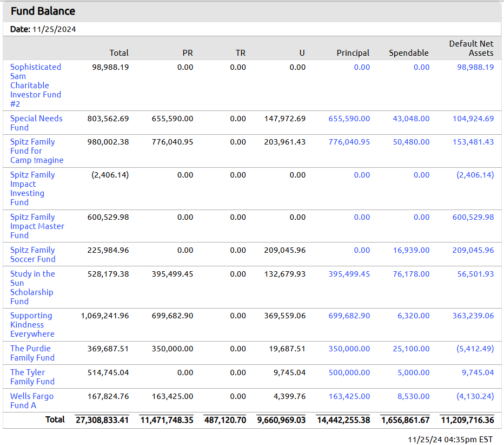Select timestamp 11/25/24 04:35pm EST
504x445 pixels.
point(450,440)
